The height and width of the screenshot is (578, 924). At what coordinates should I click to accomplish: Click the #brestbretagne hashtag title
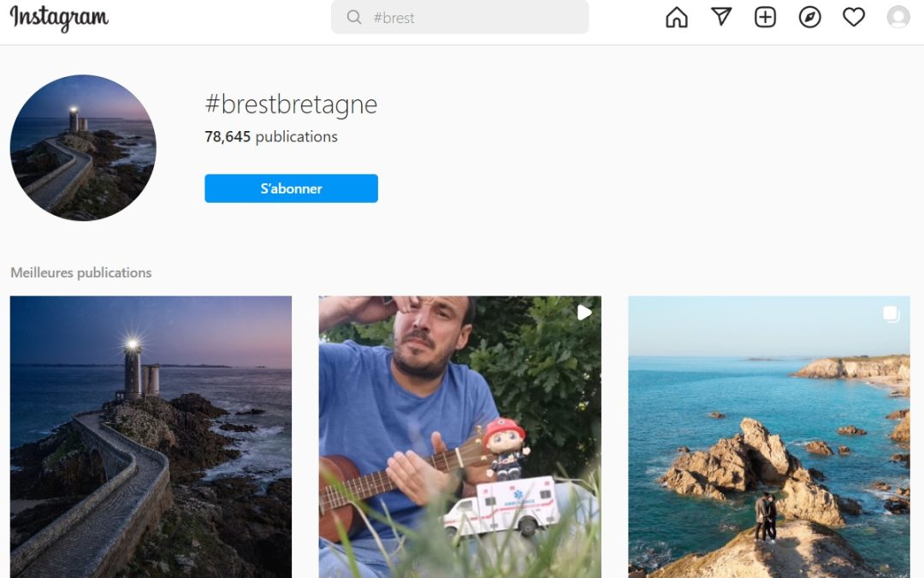point(291,104)
